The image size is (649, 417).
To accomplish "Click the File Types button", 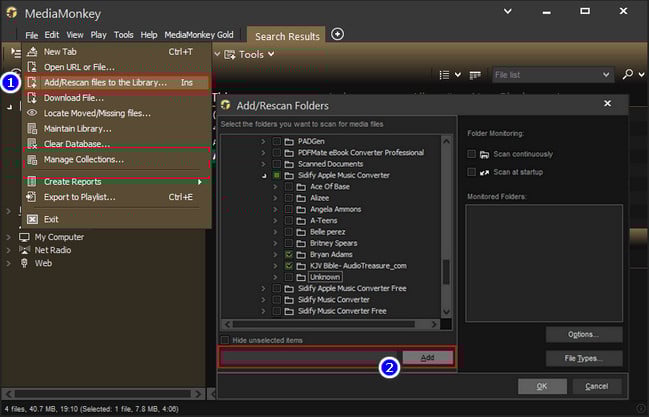I will 584,359.
